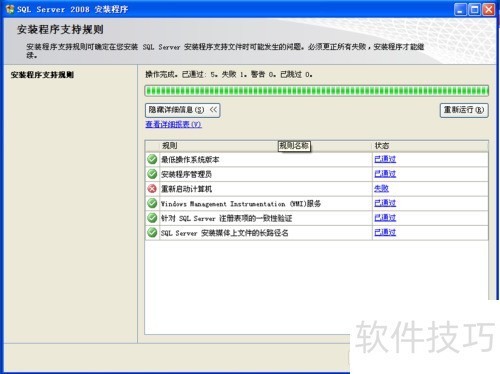Select rule text 安装程序管理员
The height and width of the screenshot is (374, 500).
(x=186, y=174)
